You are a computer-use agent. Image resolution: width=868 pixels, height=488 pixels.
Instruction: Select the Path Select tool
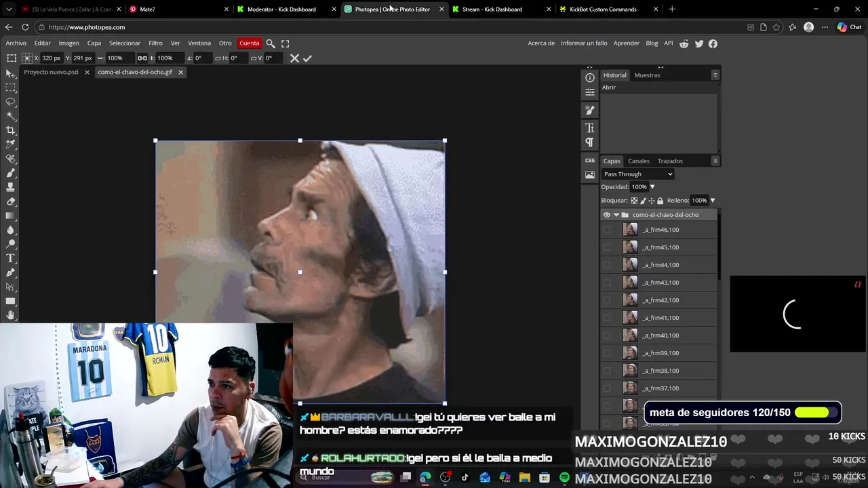[10, 287]
